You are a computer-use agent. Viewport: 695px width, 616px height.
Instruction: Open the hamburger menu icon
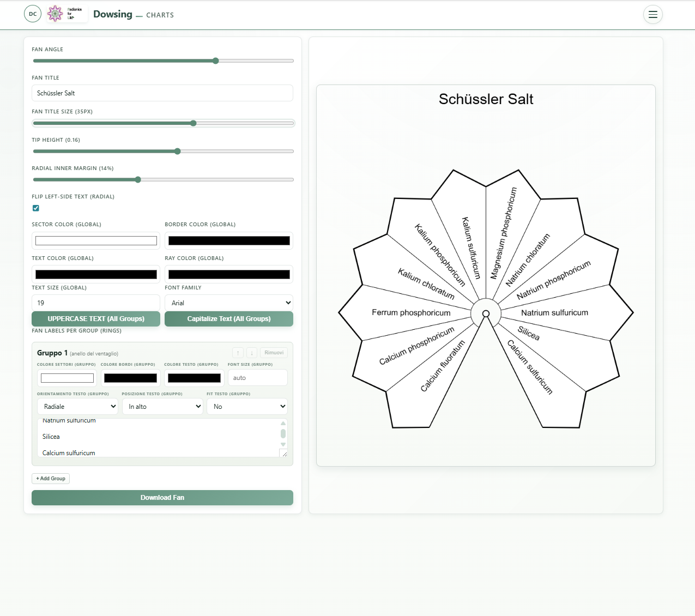(652, 14)
